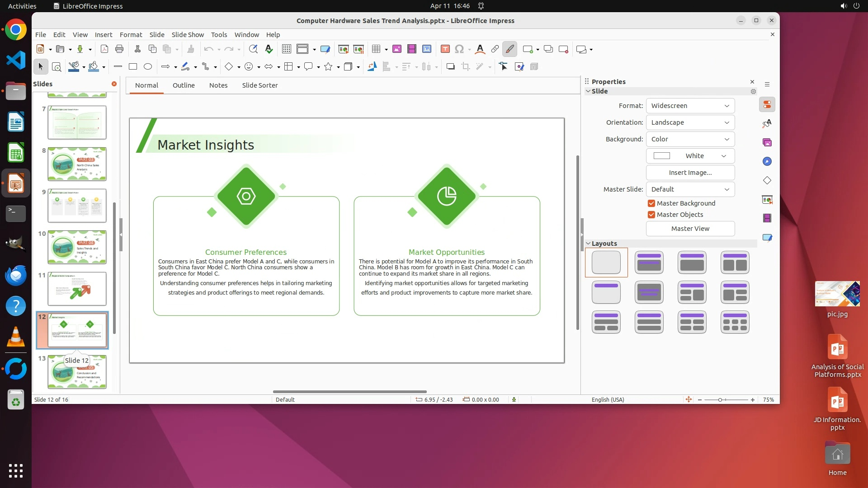This screenshot has width=868, height=488.
Task: Select the Ellipse drawing tool
Action: (x=148, y=67)
